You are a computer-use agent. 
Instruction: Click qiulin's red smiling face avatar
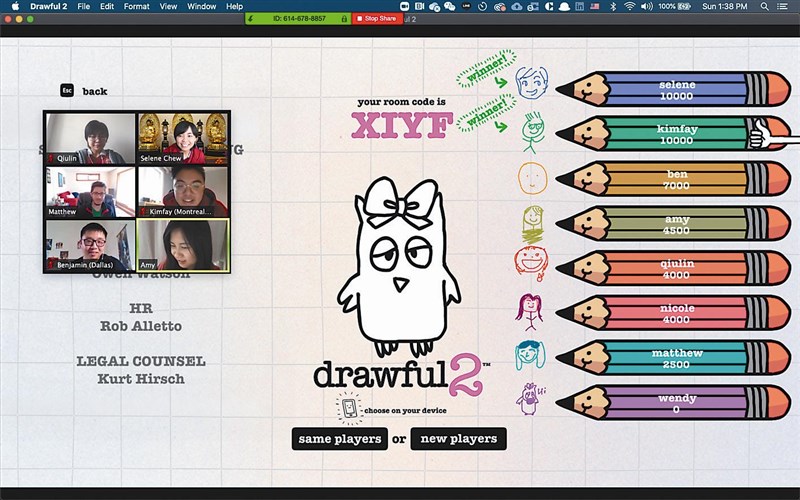click(x=532, y=263)
